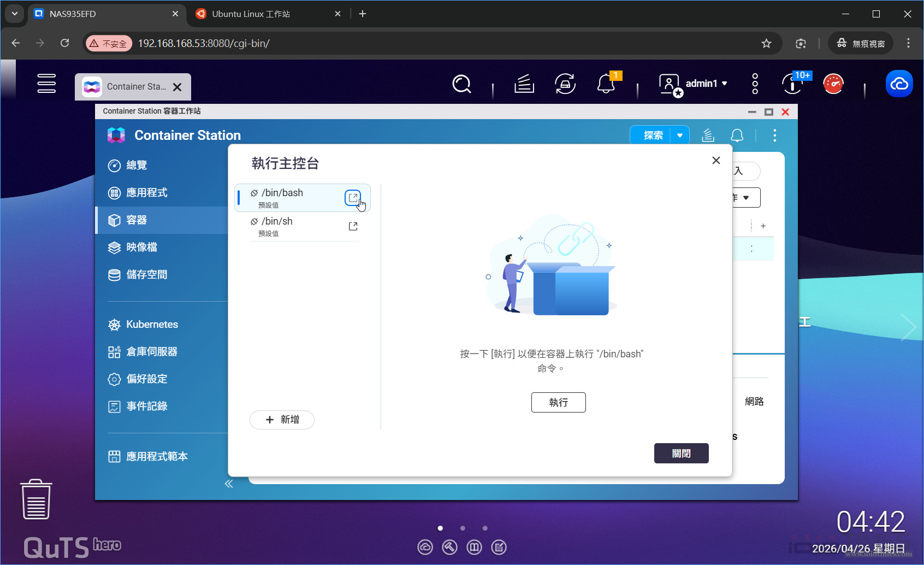
Task: Click the 執行 button
Action: (558, 403)
